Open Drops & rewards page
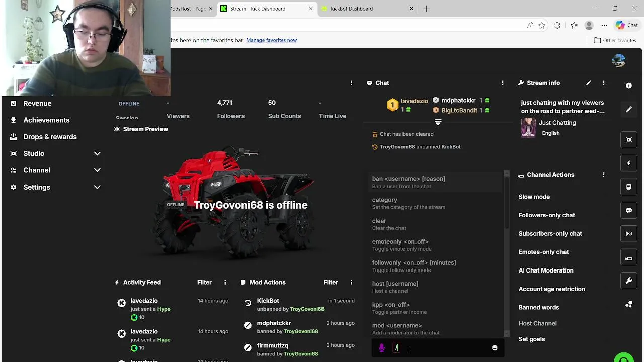Screen dimensions: 644x362 pyautogui.click(x=50, y=137)
